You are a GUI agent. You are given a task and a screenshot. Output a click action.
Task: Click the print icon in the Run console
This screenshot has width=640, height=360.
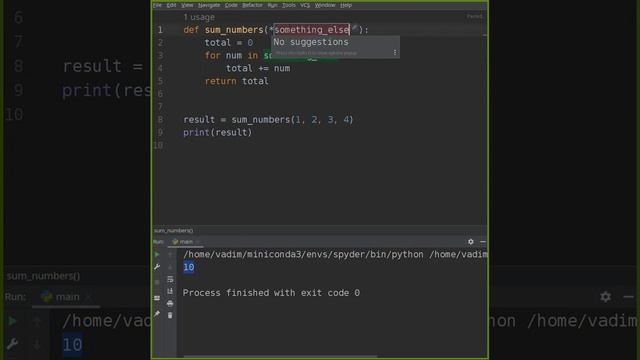click(170, 303)
